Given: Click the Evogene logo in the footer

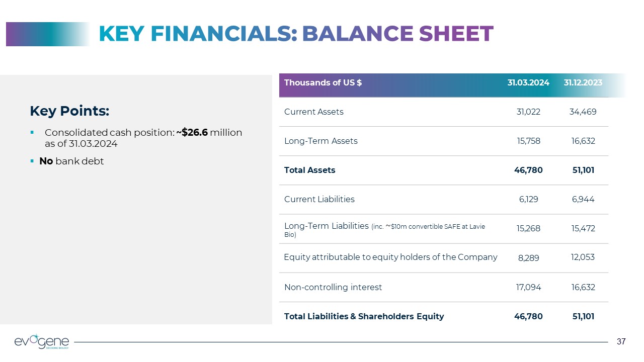Looking at the screenshot, I should [x=42, y=341].
